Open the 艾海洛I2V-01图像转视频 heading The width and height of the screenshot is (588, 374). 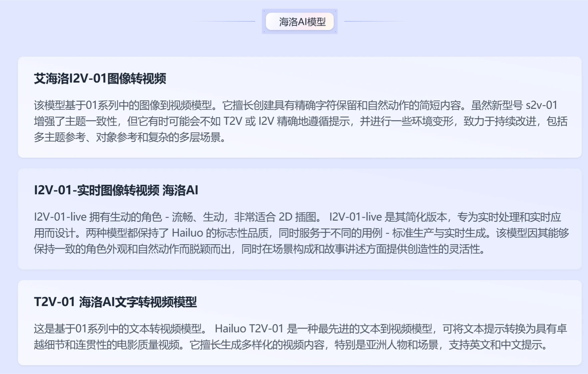101,79
